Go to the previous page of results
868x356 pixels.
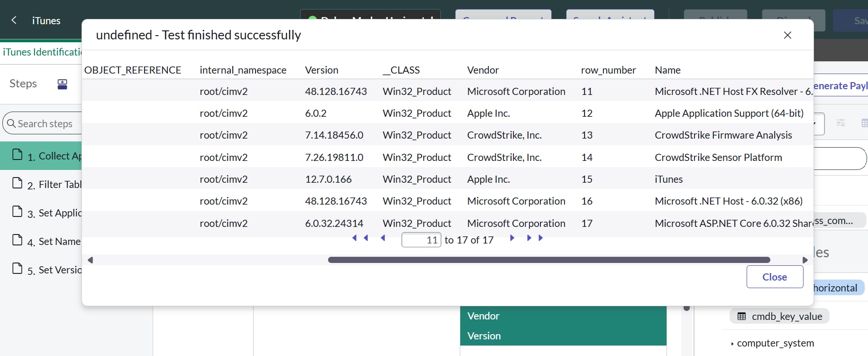click(x=383, y=238)
